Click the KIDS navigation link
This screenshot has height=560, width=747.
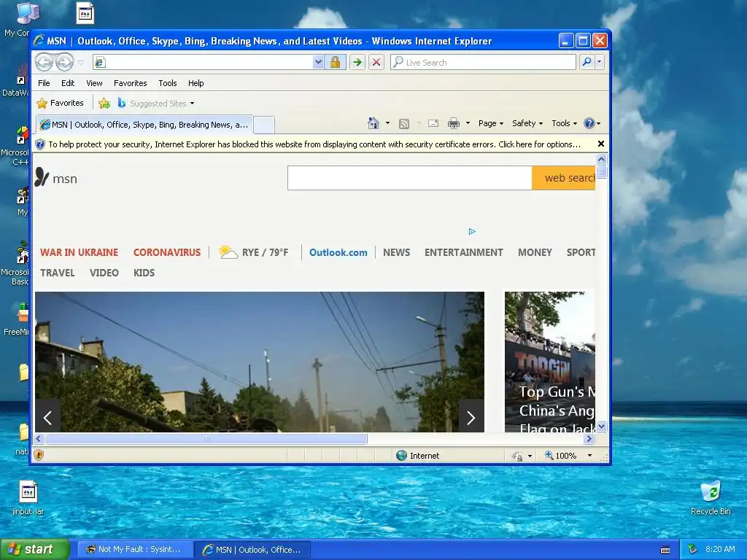144,273
